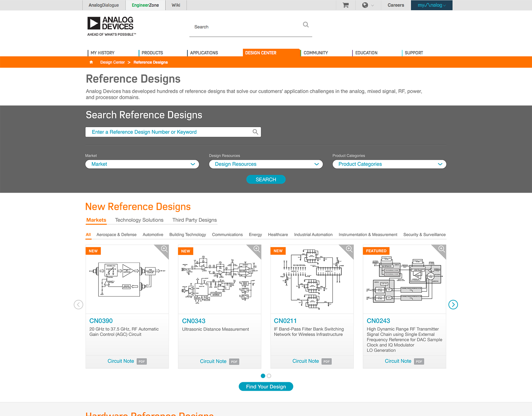
Task: Open the APPLICATIONS menu
Action: [204, 53]
